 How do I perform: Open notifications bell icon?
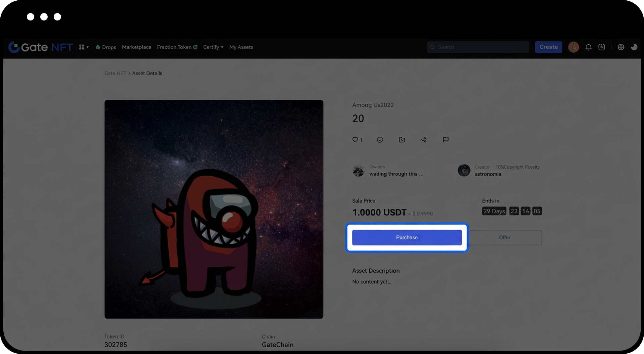(588, 47)
